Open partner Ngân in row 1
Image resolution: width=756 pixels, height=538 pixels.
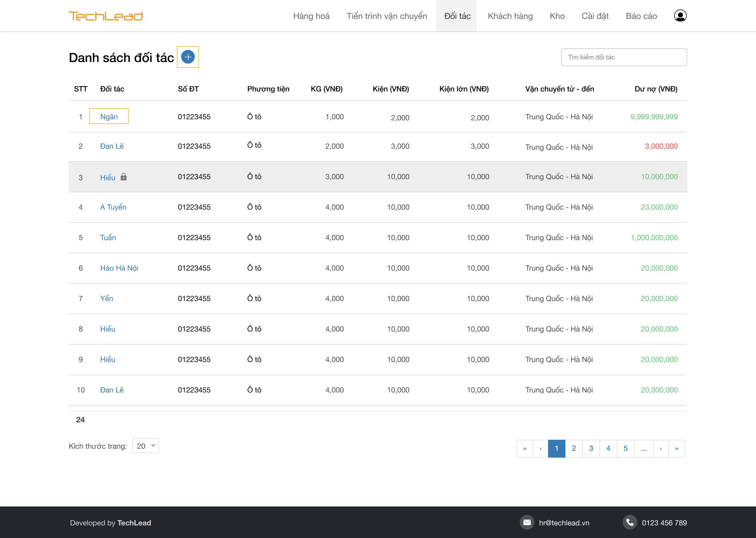[109, 117]
